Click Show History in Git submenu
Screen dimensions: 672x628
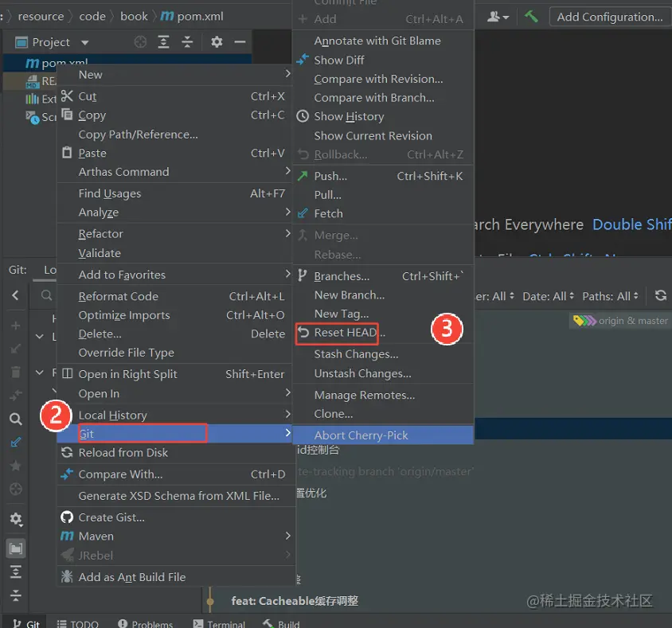[384, 116]
